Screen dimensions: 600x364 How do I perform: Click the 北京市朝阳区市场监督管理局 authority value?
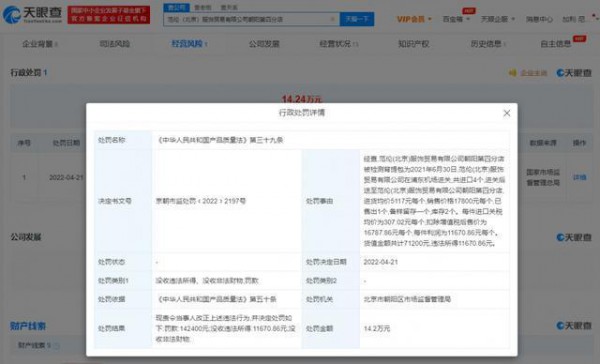pyautogui.click(x=407, y=299)
